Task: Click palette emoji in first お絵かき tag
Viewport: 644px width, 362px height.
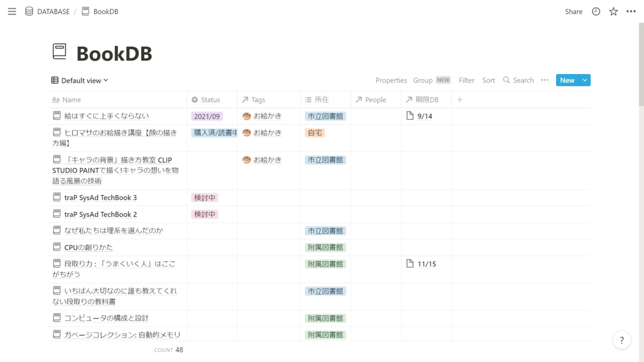Action: 247,116
